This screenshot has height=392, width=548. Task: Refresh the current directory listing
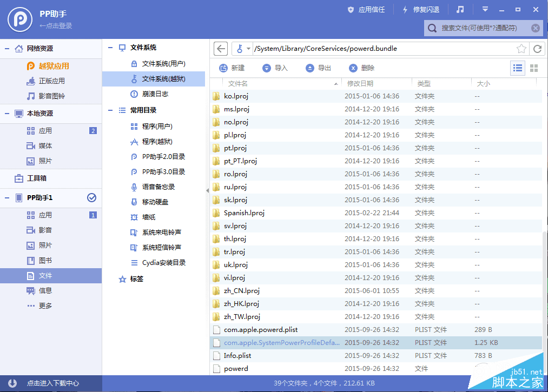point(537,49)
